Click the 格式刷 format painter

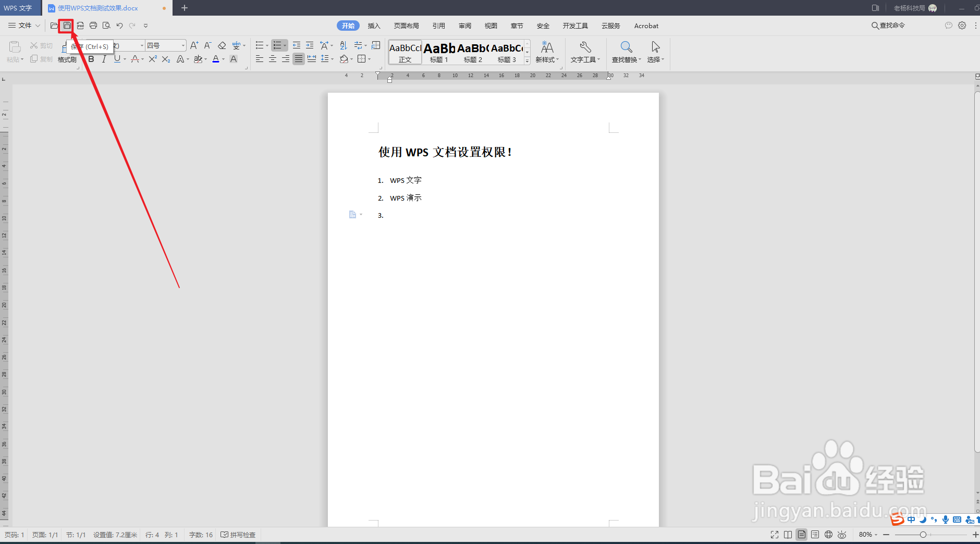click(x=67, y=59)
